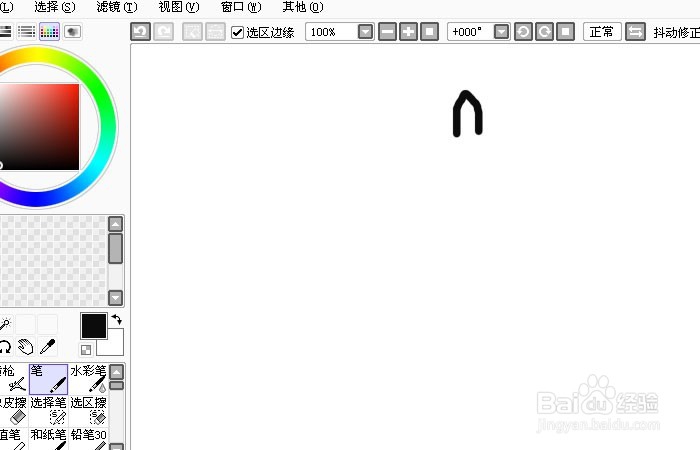Screen dimensions: 700x450
Task: Select the 水彩笔 watercolor brush
Action: (88, 379)
